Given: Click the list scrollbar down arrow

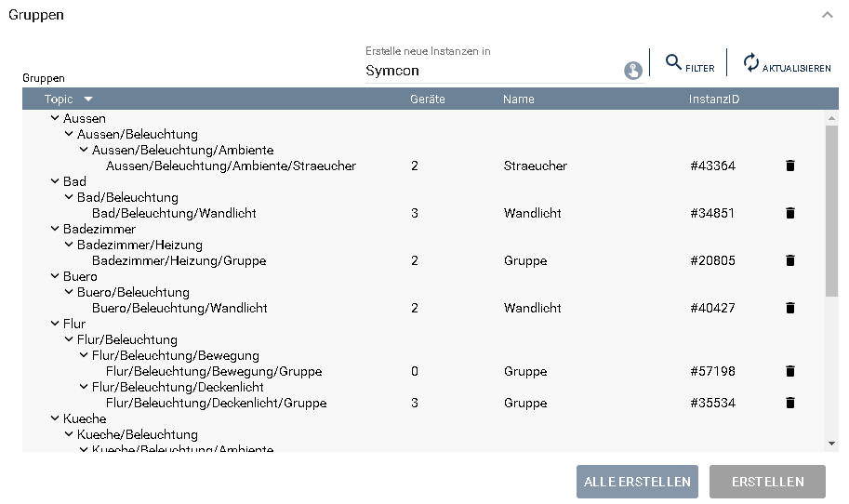Looking at the screenshot, I should [x=831, y=444].
